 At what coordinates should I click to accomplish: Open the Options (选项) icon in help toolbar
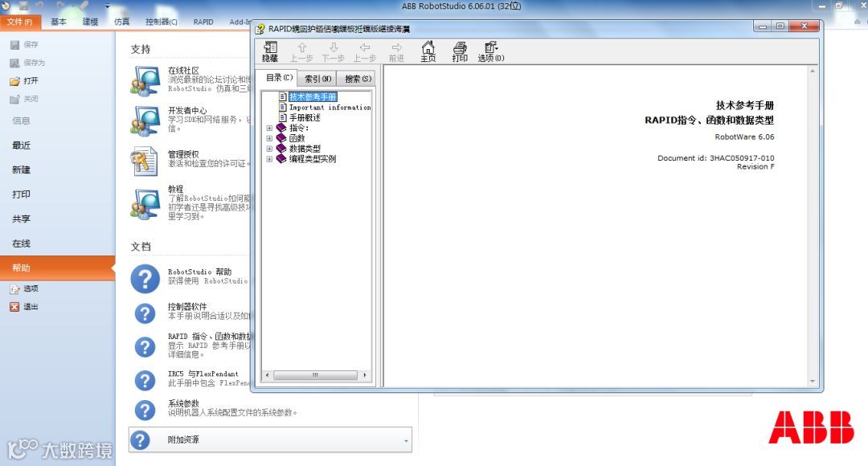tap(491, 51)
